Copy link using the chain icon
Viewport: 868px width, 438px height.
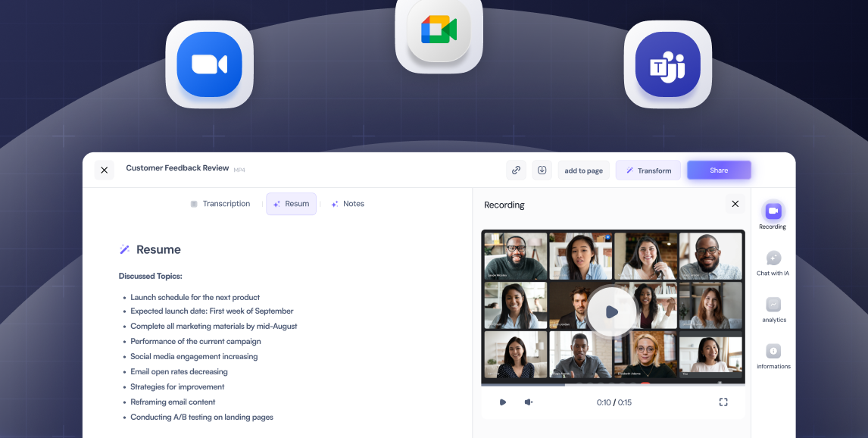[x=516, y=170]
